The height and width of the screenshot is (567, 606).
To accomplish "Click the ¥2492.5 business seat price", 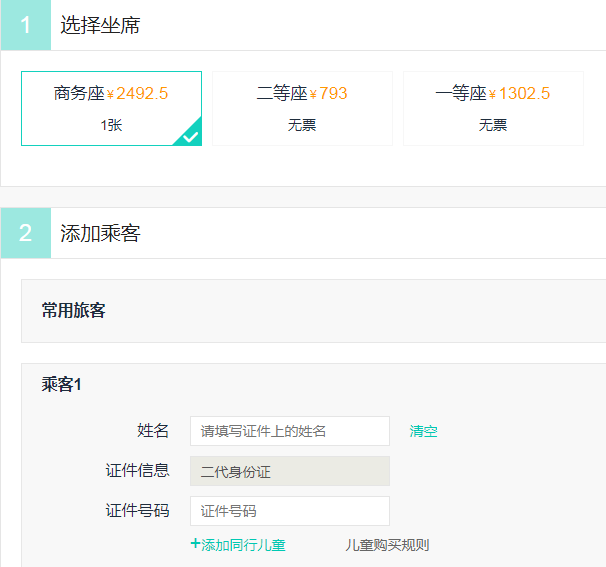I will coord(138,94).
